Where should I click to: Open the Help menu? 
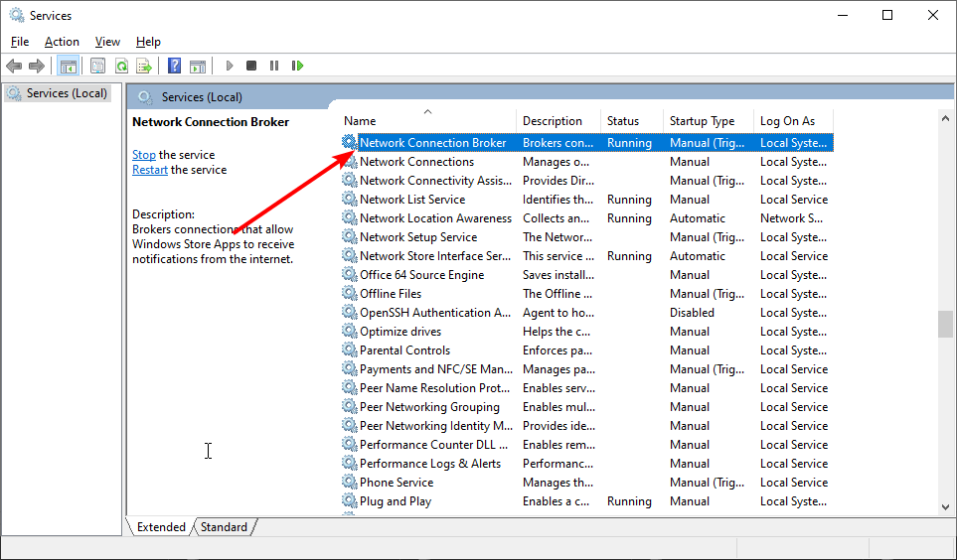coord(148,42)
